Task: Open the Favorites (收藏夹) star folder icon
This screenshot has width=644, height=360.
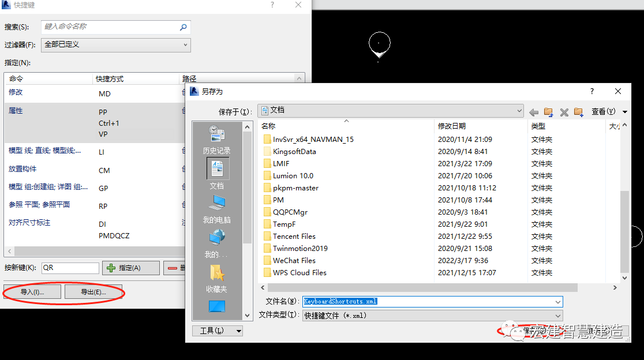Action: tap(216, 272)
